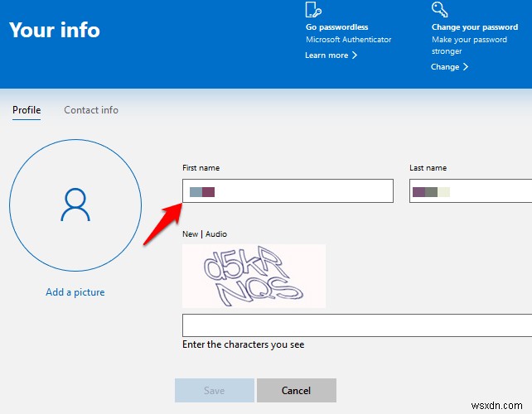Open the Change password link
532x414 pixels.
pos(445,67)
